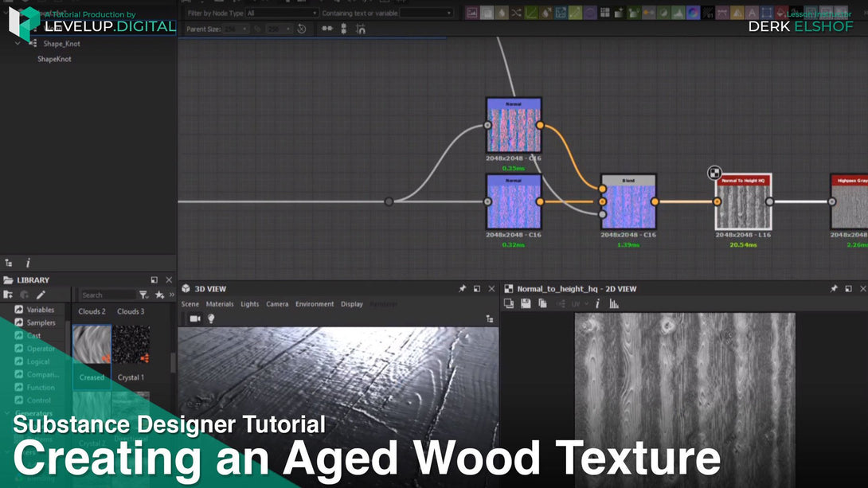Pin the 2D View panel

click(x=834, y=289)
